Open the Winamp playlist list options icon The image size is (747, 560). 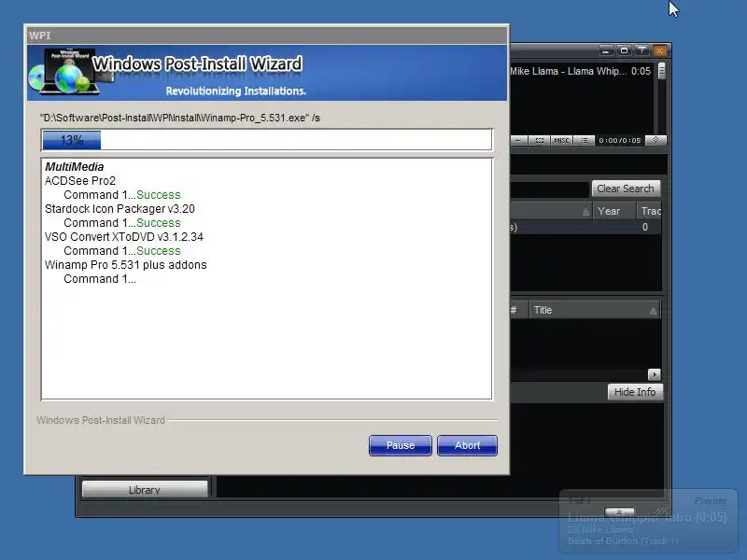585,141
